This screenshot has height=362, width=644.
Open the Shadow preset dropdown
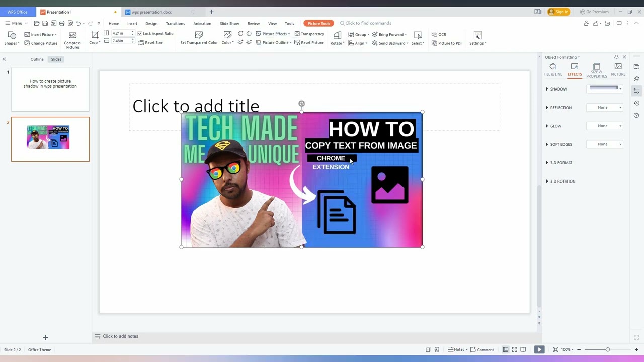tap(605, 88)
